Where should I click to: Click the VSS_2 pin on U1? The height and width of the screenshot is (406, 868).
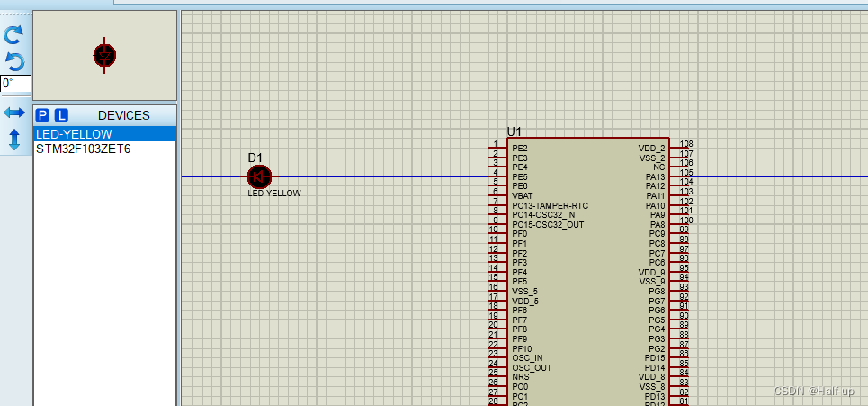coord(651,158)
